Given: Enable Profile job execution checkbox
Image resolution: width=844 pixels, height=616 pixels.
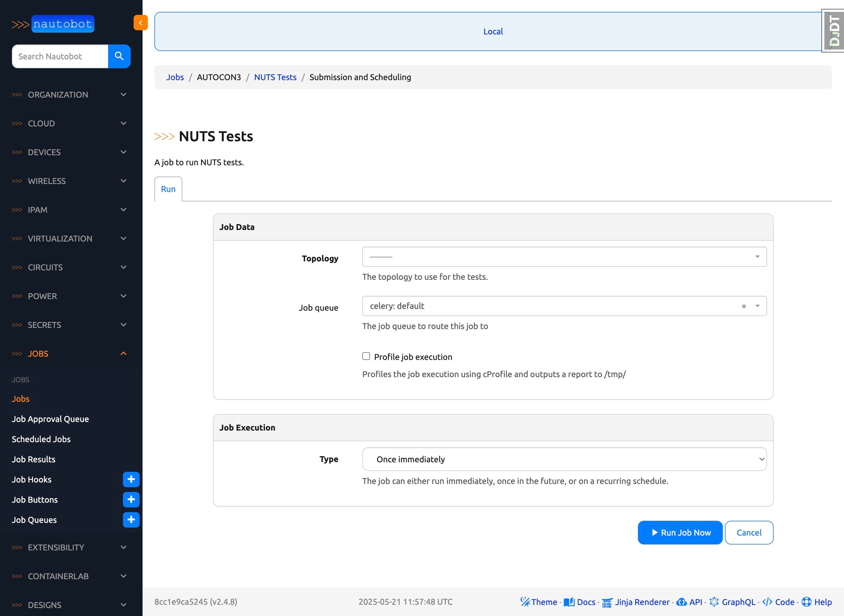Looking at the screenshot, I should [366, 356].
